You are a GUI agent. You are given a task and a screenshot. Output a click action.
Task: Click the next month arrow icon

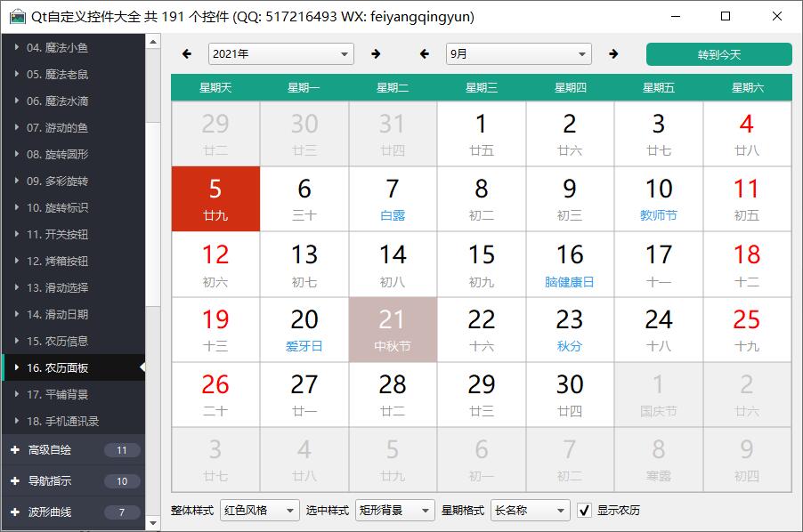(x=613, y=54)
